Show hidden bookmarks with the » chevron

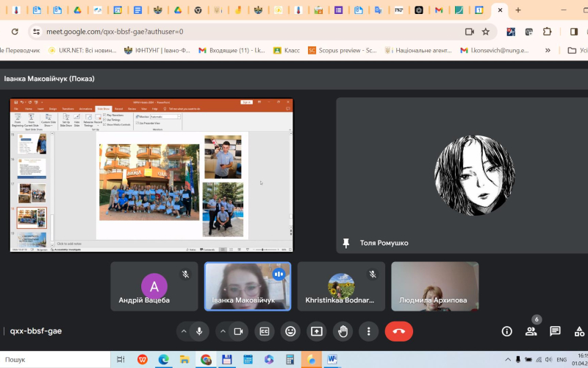548,50
